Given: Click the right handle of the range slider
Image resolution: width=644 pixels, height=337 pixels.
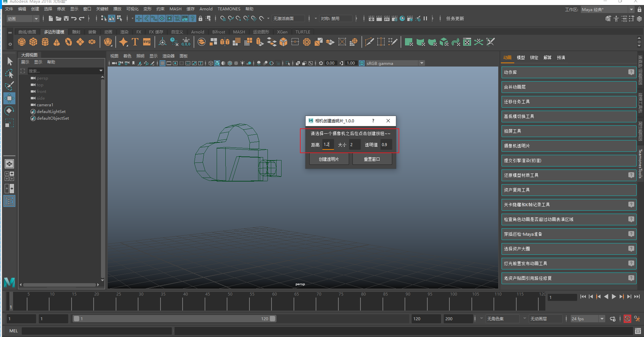Looking at the screenshot, I should click(273, 319).
